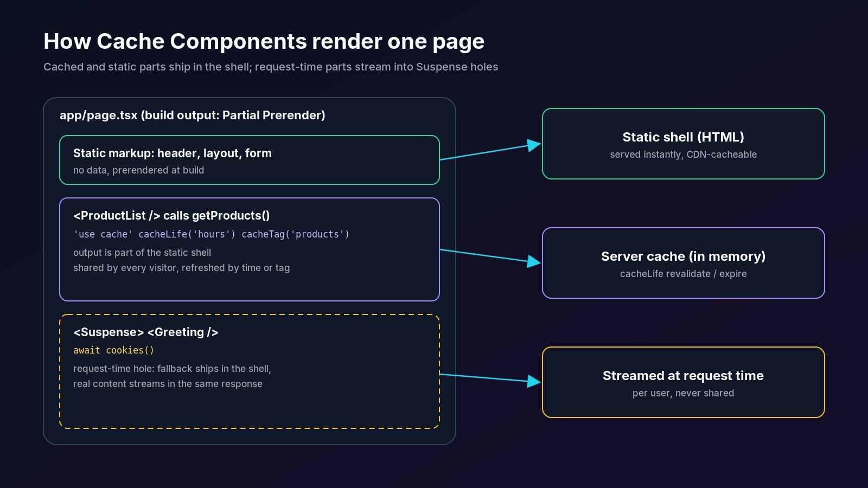Click 'output is part of the static shell'

pos(142,253)
